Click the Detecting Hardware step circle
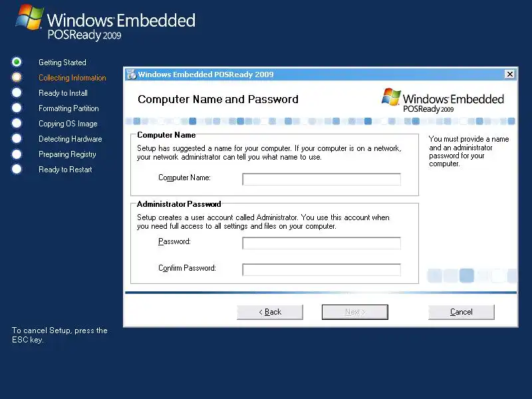Screen dimensions: 532x399 tap(16, 138)
